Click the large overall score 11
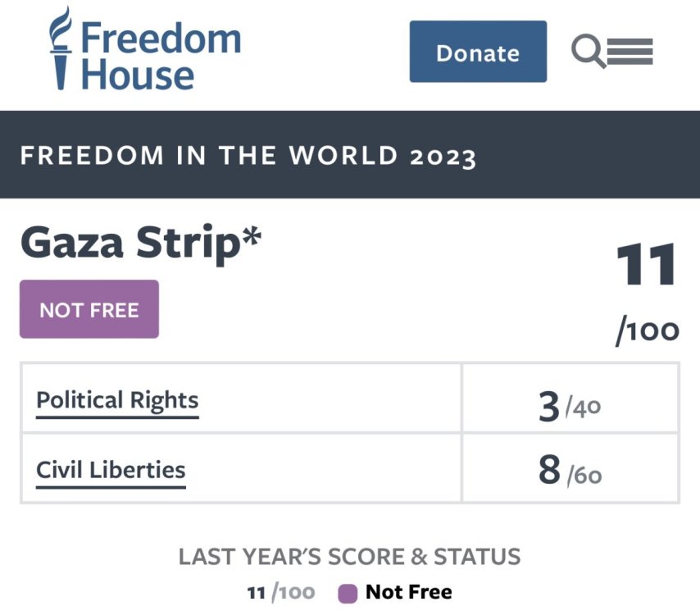The height and width of the screenshot is (615, 700). tap(647, 266)
